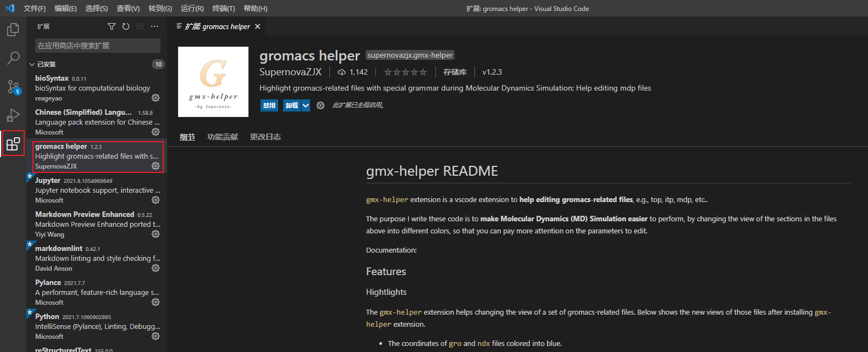Open the uninstall button dropdown arrow

point(306,105)
